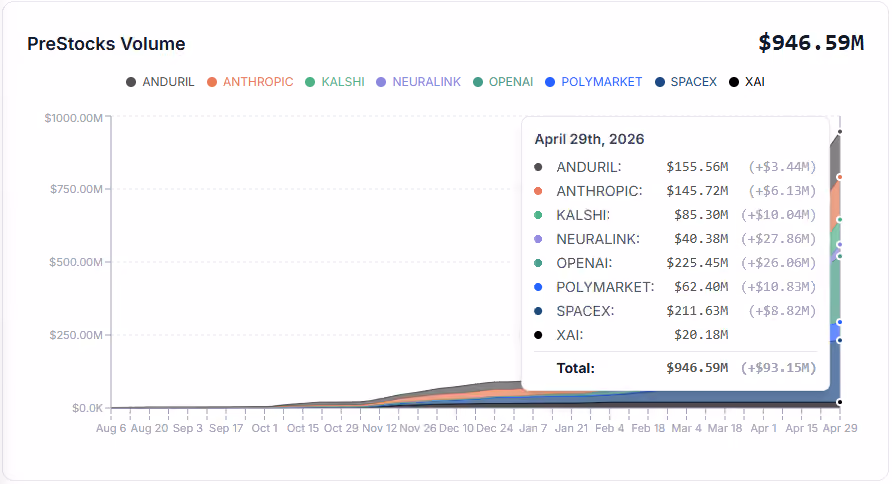Click the (+$10.83M) change for POLYMARKET
This screenshot has height=484, width=892.
(x=779, y=287)
